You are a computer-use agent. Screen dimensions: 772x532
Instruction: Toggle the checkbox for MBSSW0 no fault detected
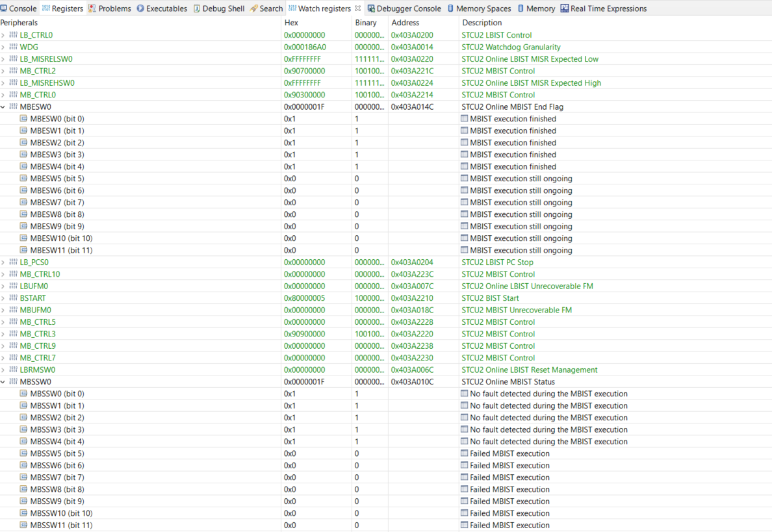tap(464, 394)
